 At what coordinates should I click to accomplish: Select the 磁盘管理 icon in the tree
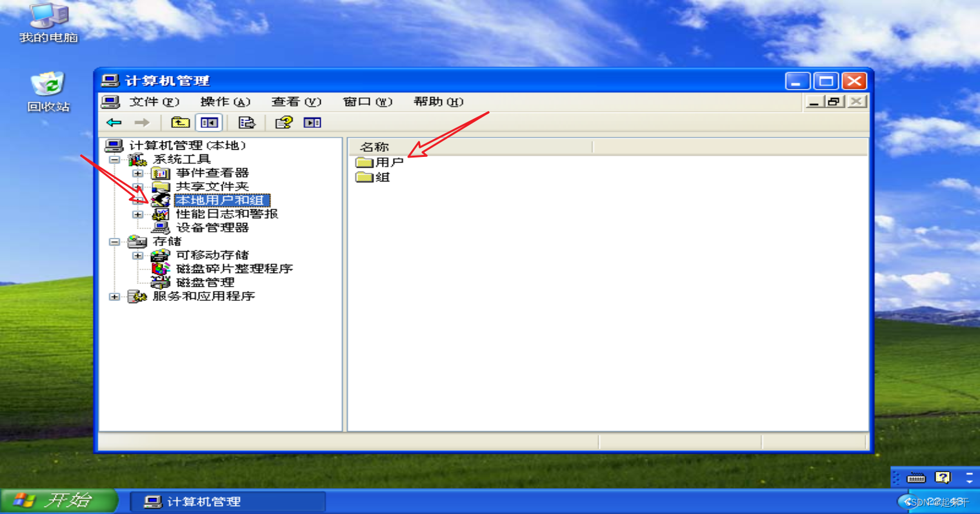[x=161, y=282]
